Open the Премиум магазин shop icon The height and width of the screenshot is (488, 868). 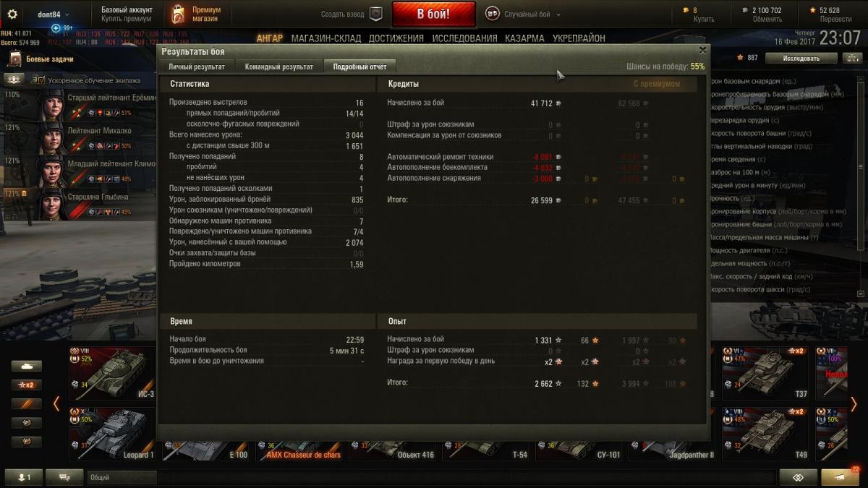tap(178, 14)
